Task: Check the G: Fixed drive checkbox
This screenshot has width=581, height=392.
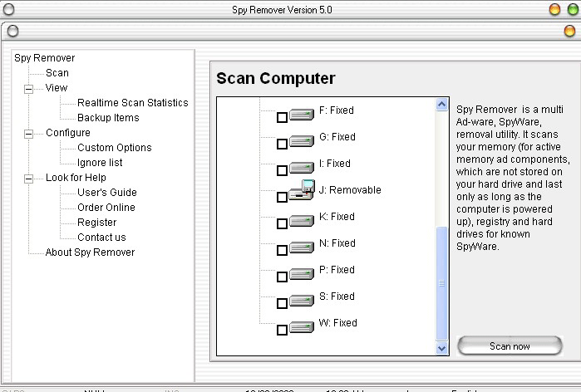Action: pyautogui.click(x=282, y=144)
